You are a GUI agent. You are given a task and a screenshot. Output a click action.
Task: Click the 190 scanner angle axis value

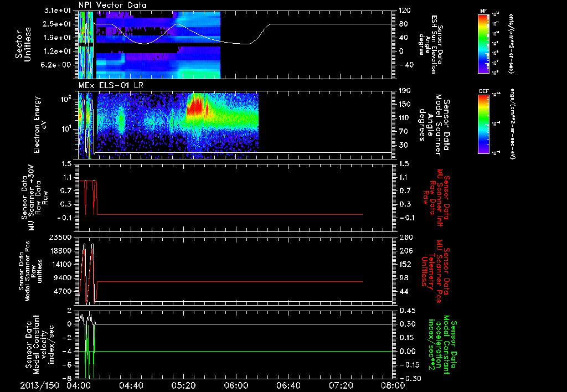pos(406,91)
